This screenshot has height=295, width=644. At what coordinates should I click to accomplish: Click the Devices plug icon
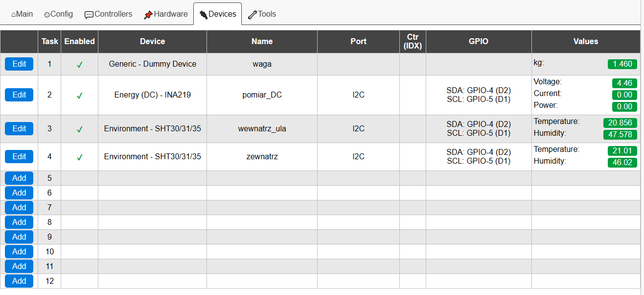204,15
